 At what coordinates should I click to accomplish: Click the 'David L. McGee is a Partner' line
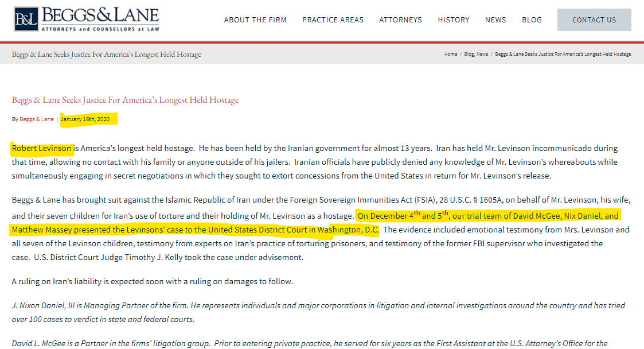click(310, 343)
